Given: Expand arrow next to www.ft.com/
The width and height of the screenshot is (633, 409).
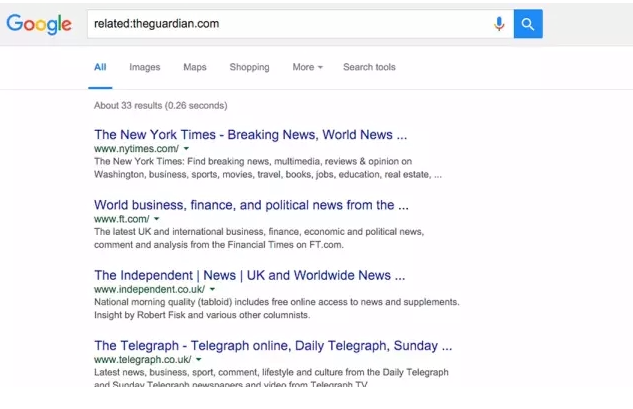Looking at the screenshot, I should click(157, 219).
